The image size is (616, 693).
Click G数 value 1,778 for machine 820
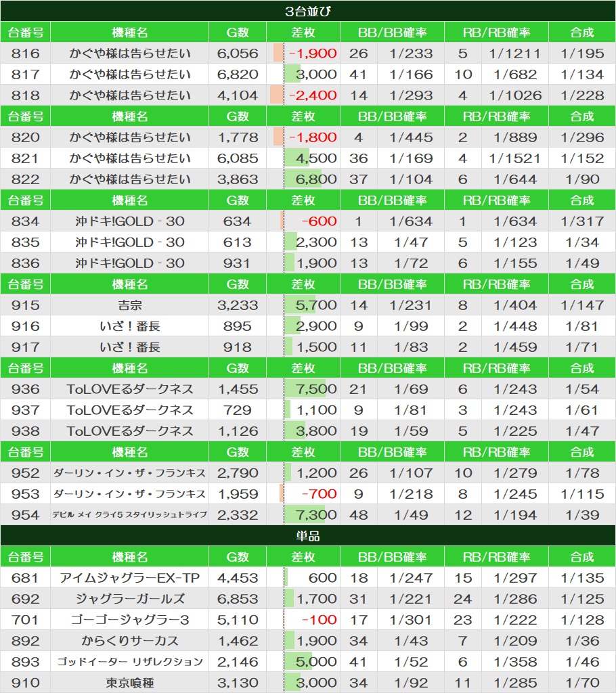tap(238, 137)
